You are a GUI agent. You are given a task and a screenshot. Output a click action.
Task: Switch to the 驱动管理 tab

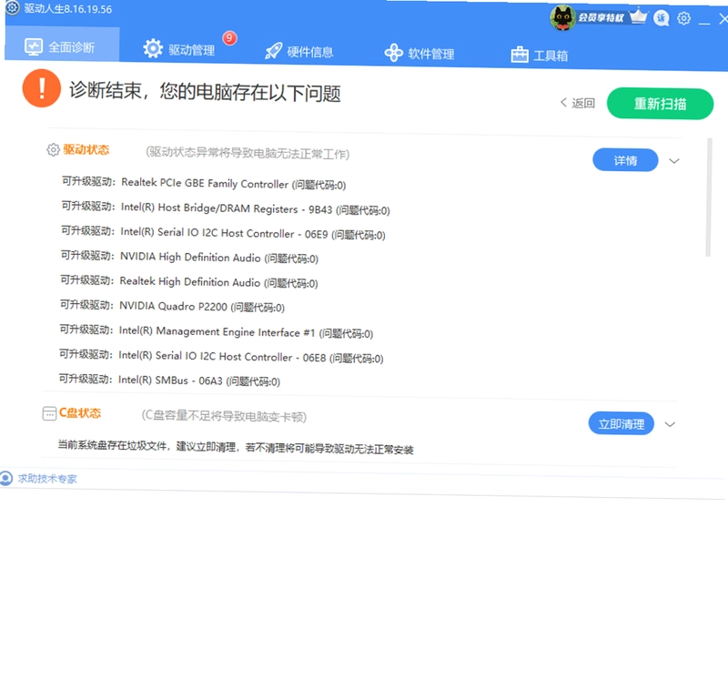tap(179, 49)
